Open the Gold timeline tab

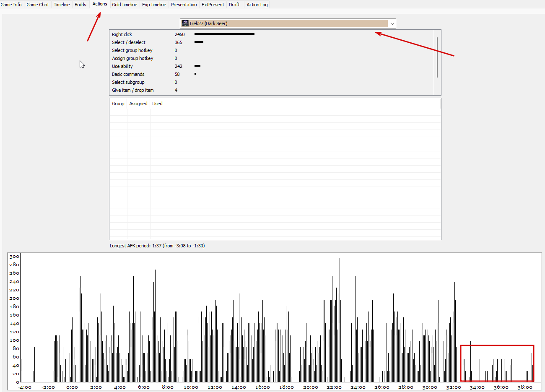125,5
